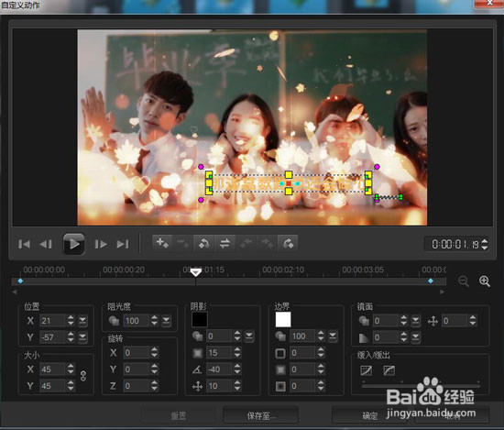Click the border opacity field showing 100
The image size is (504, 430).
302,336
